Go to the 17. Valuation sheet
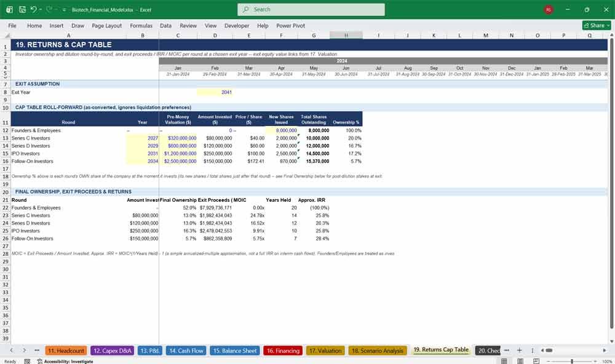Screen dimensions: 615x364 (325, 350)
